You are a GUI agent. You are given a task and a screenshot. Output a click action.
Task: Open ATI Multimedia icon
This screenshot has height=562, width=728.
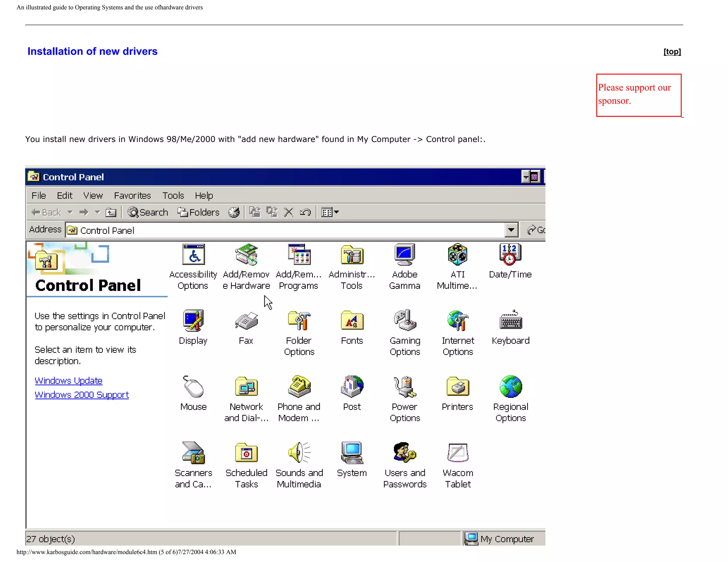click(457, 254)
